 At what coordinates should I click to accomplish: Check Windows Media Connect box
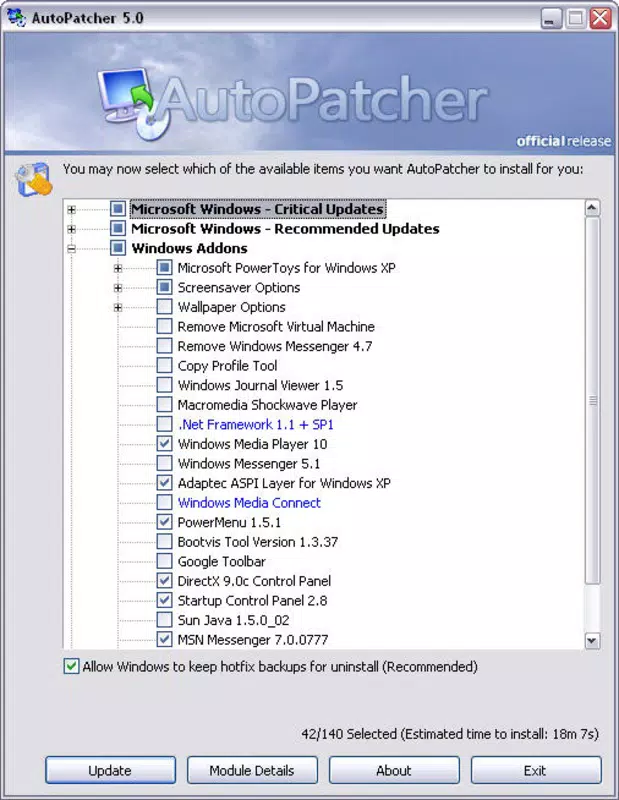[164, 502]
